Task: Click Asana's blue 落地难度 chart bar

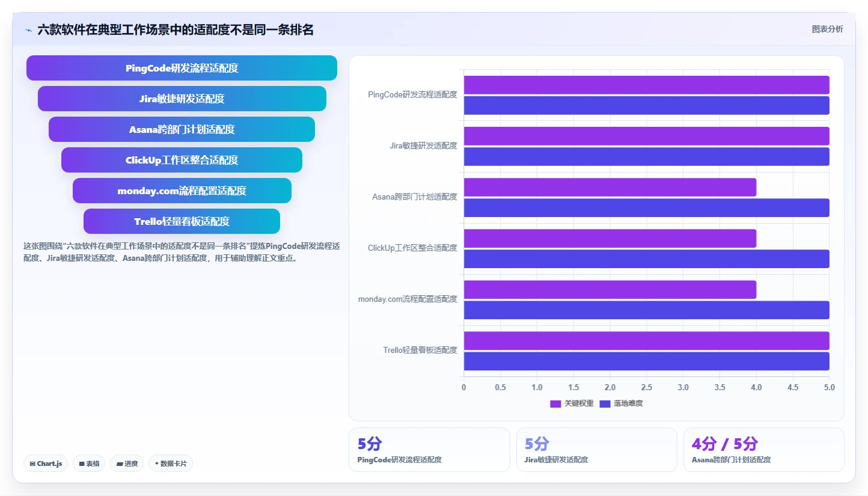Action: 646,207
